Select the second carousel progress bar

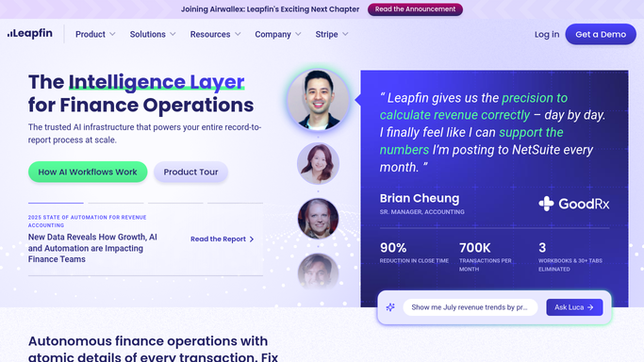[x=116, y=203]
